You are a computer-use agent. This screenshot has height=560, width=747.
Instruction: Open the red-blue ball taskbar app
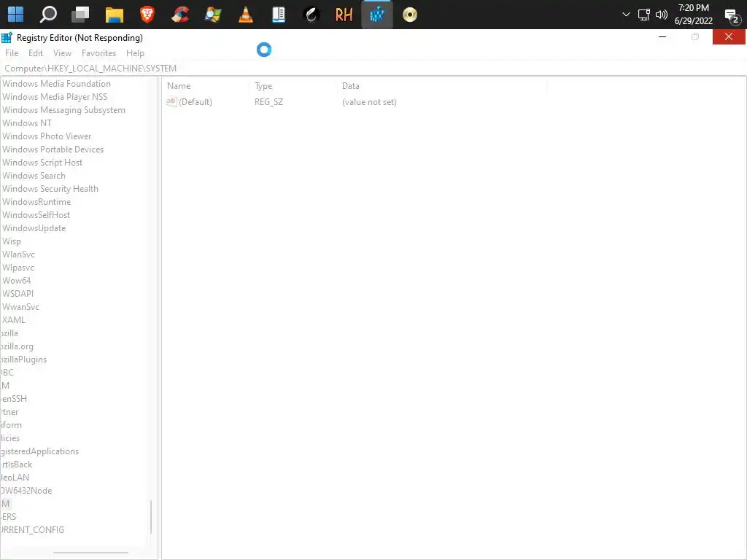(x=180, y=15)
